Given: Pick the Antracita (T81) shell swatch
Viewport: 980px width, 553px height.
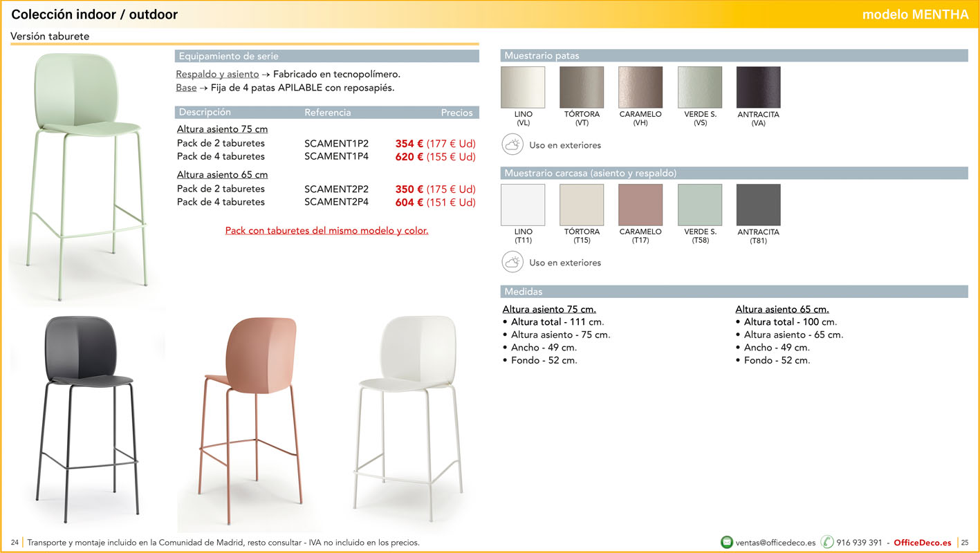Looking at the screenshot, I should point(758,205).
